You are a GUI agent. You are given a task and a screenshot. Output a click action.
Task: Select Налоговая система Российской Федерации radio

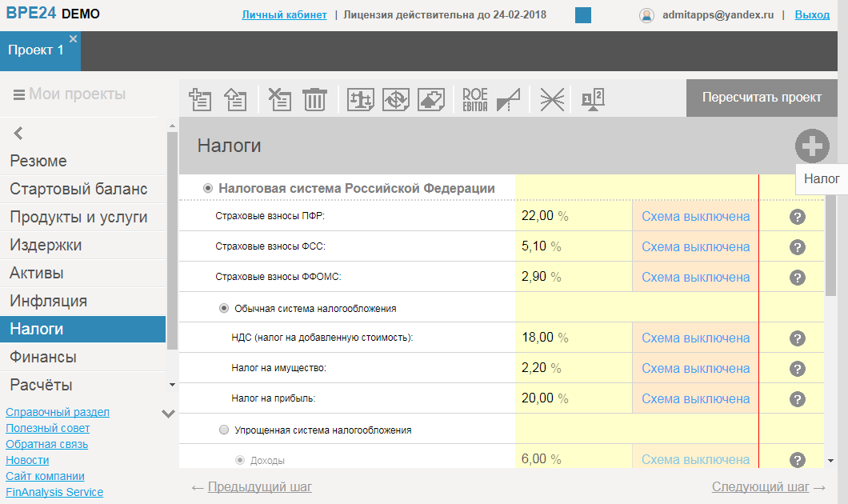click(x=208, y=188)
